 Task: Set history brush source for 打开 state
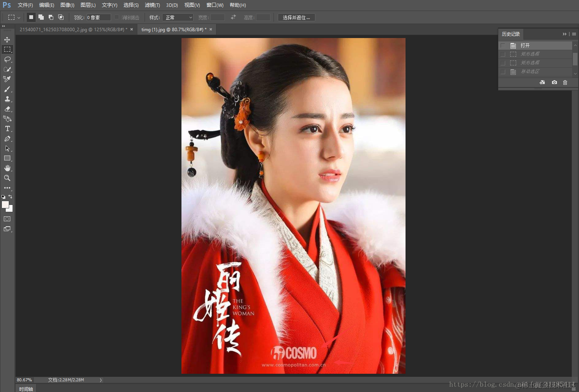[503, 46]
